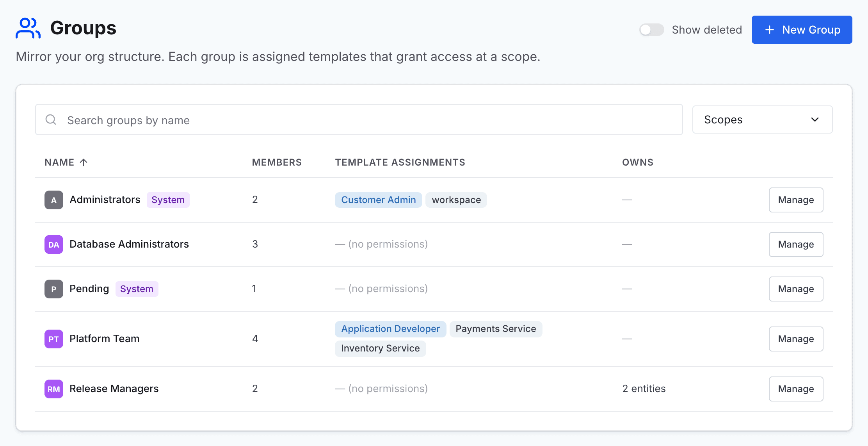The width and height of the screenshot is (868, 446).
Task: Click '(no permissions)' in Pending row
Action: click(388, 289)
